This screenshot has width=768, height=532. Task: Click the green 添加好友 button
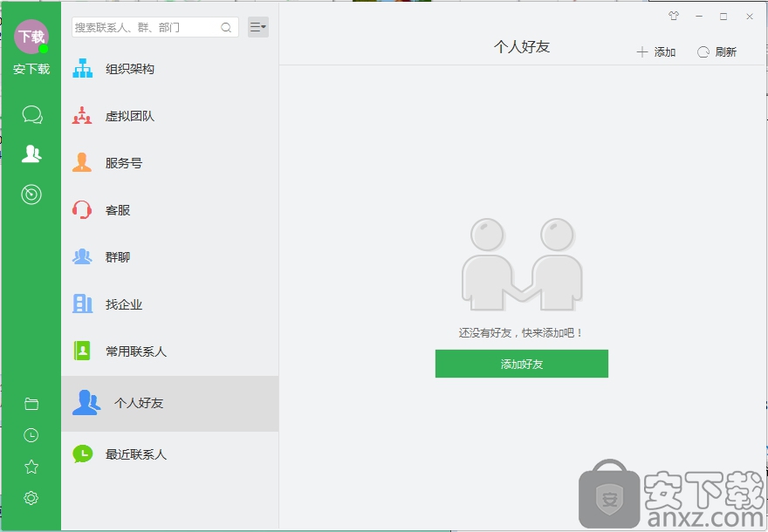pos(521,364)
